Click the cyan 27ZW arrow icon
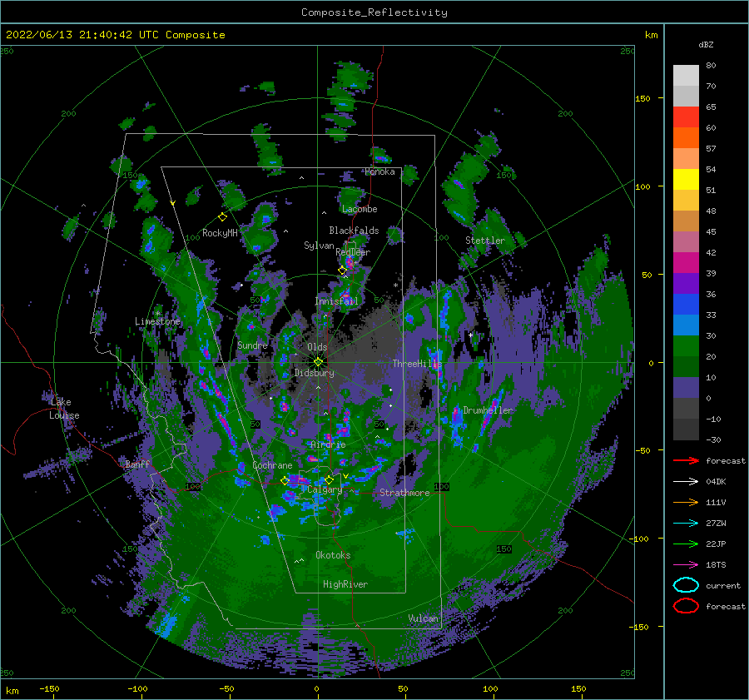749x700 pixels. [686, 523]
